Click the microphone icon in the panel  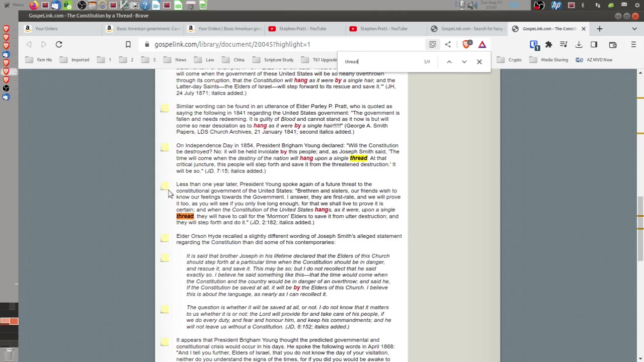tap(462, 6)
